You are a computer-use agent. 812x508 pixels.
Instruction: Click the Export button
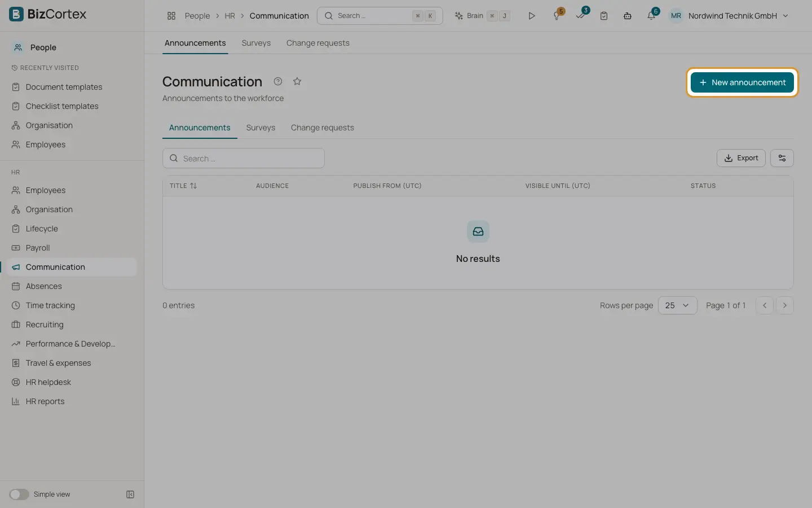coord(741,158)
